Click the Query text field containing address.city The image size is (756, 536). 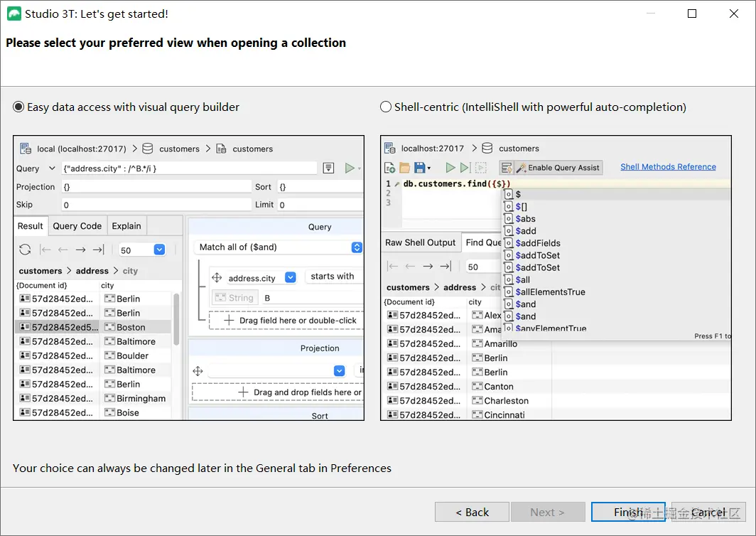point(188,168)
